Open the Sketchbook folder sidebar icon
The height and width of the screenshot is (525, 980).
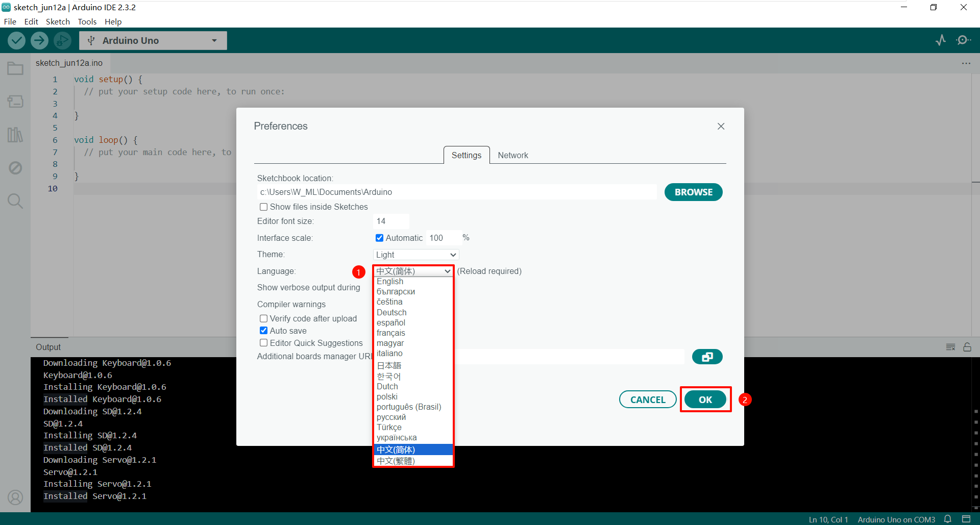pyautogui.click(x=15, y=68)
